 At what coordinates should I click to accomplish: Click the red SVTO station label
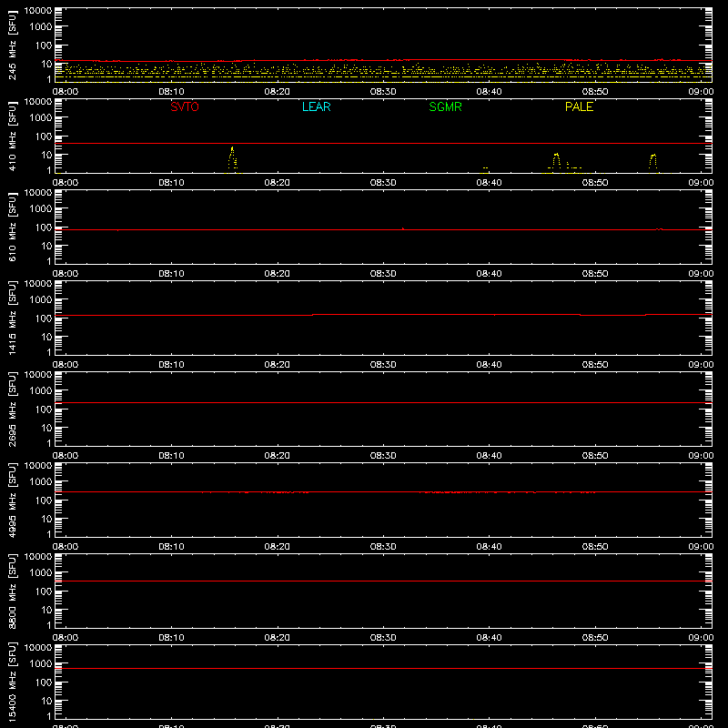[x=185, y=106]
